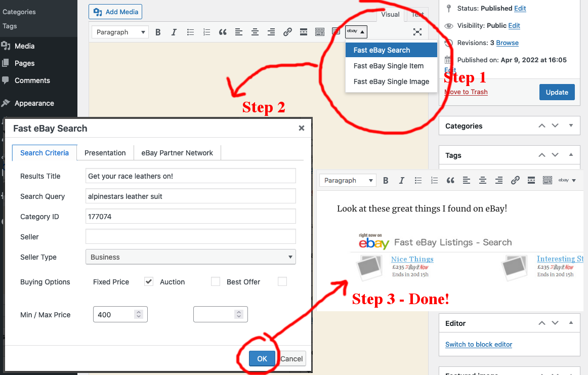The image size is (588, 375).
Task: Align text center in the top toolbar
Action: 255,32
